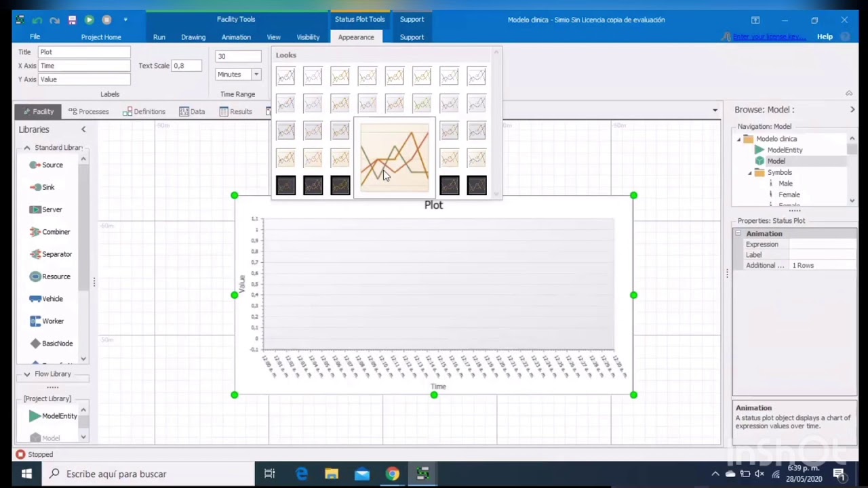This screenshot has height=488, width=868.
Task: Click the Y Axis label field
Action: pos(84,79)
